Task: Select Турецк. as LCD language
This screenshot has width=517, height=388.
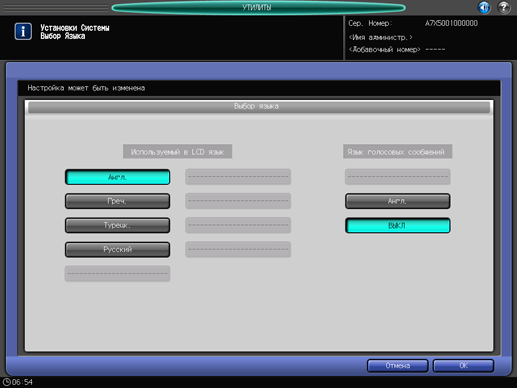Action: (117, 225)
